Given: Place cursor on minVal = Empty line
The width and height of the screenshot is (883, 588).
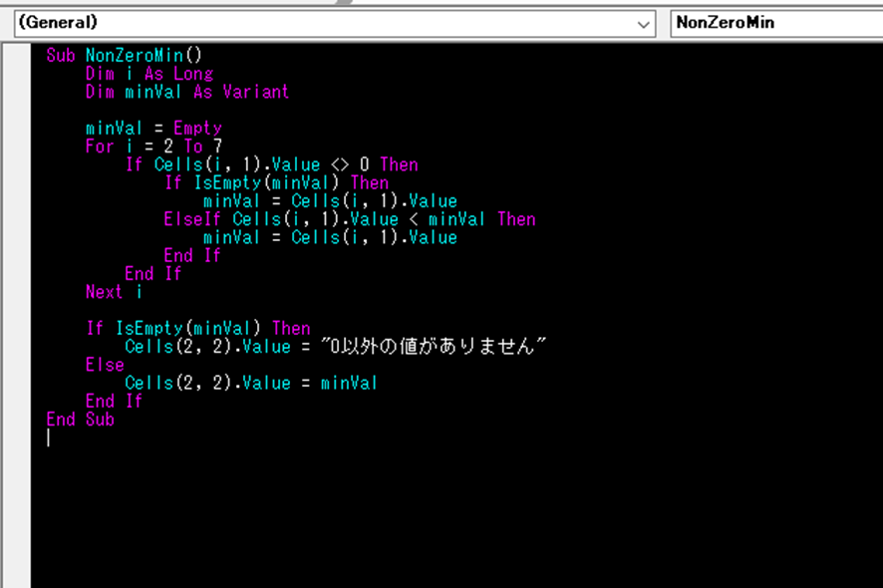Looking at the screenshot, I should click(153, 129).
